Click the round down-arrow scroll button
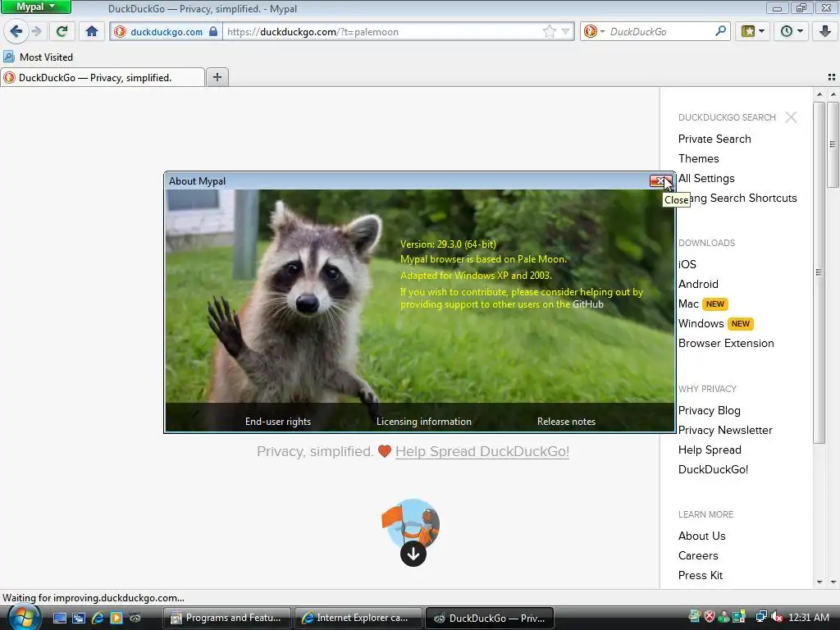 413,554
